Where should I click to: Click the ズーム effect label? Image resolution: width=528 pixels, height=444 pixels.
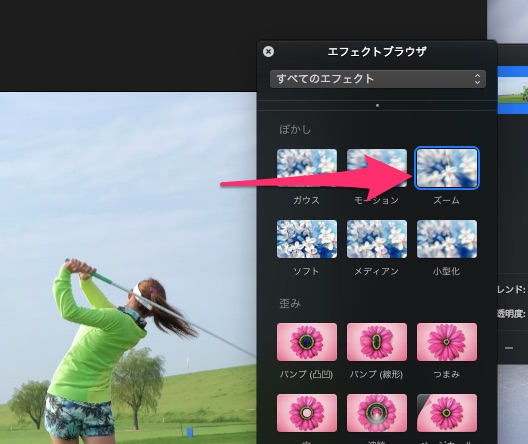tap(447, 200)
